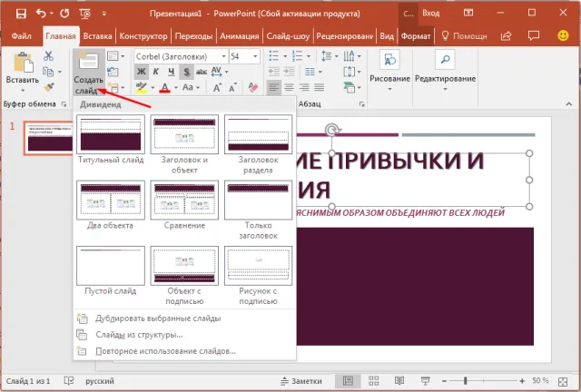581x392 pixels.
Task: Toggle bold formatting Ж
Action: (x=142, y=72)
